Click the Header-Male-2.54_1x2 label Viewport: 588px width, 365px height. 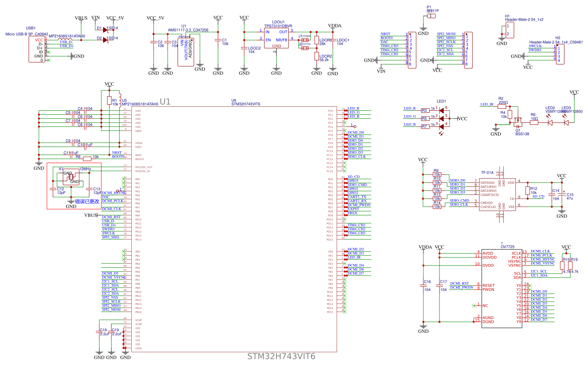coord(524,20)
